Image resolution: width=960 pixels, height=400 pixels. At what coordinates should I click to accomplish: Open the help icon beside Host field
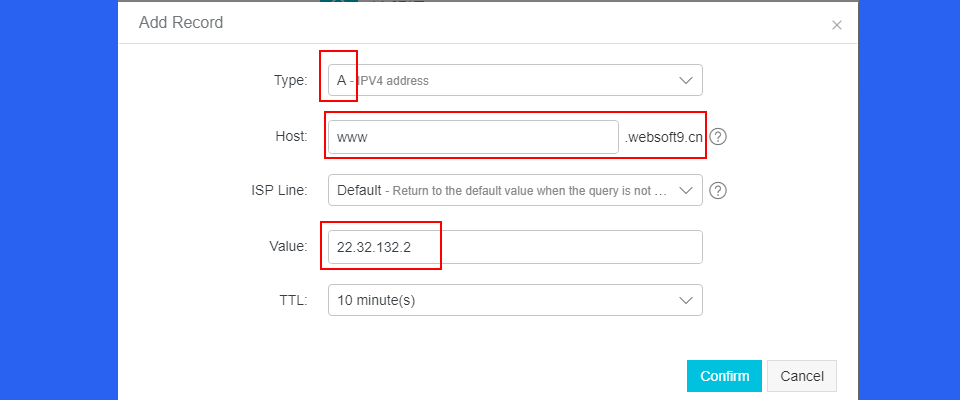pyautogui.click(x=718, y=137)
